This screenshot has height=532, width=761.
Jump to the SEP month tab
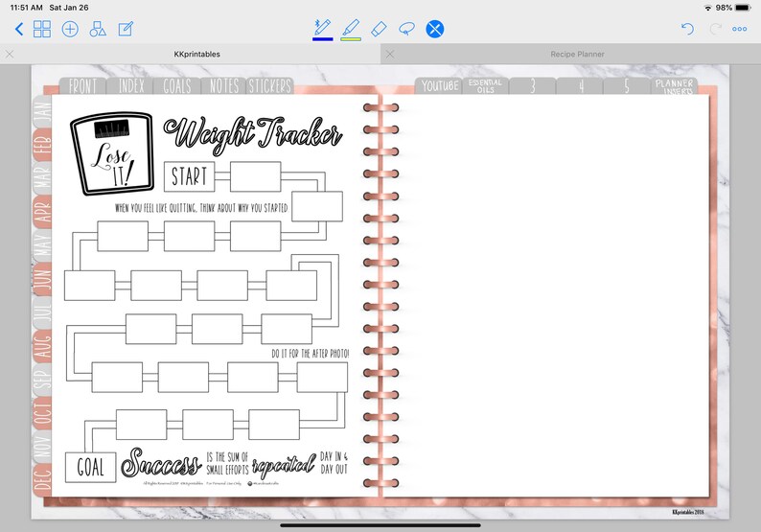pyautogui.click(x=43, y=379)
